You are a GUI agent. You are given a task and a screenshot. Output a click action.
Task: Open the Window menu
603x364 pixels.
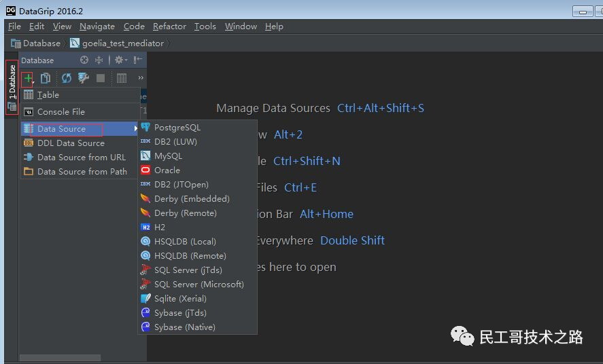pyautogui.click(x=241, y=26)
